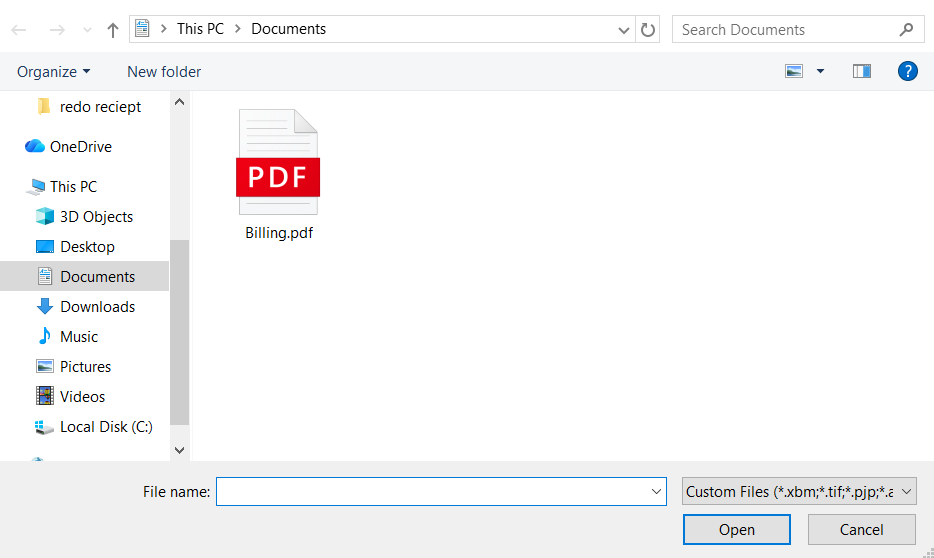
Task: Click the Music note icon
Action: coord(45,336)
